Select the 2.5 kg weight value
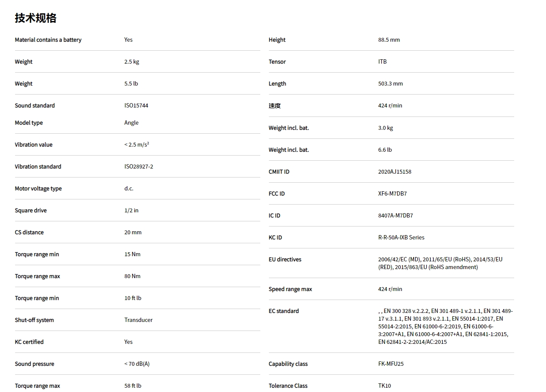 [x=132, y=62]
